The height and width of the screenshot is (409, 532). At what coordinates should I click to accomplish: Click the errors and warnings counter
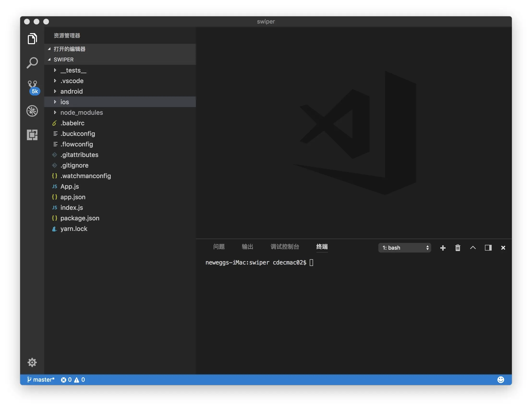pyautogui.click(x=73, y=379)
